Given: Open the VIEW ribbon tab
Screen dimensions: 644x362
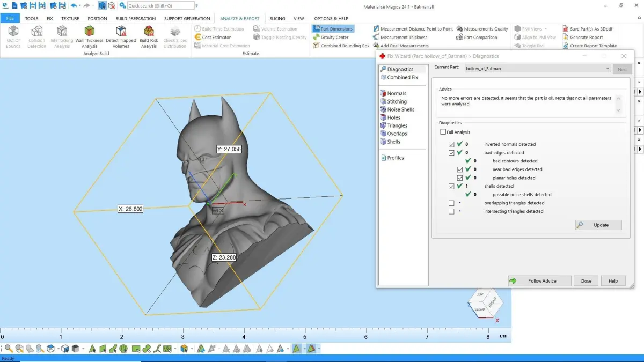Looking at the screenshot, I should point(299,18).
